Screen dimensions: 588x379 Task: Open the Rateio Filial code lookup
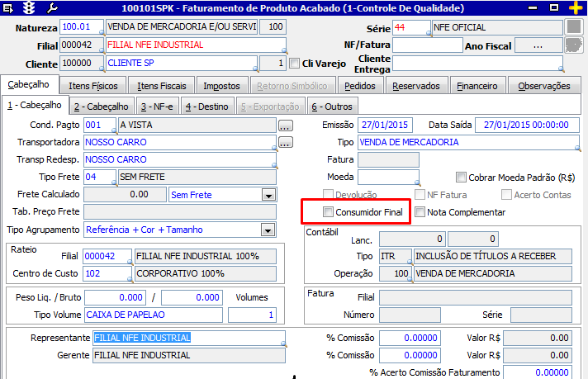130,262
